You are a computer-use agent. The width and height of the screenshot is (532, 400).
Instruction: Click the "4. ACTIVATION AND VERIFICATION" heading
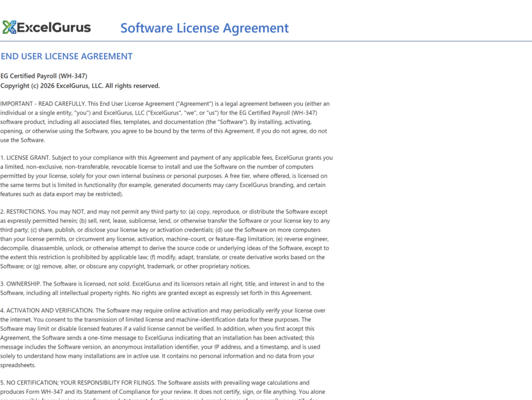pos(47,311)
